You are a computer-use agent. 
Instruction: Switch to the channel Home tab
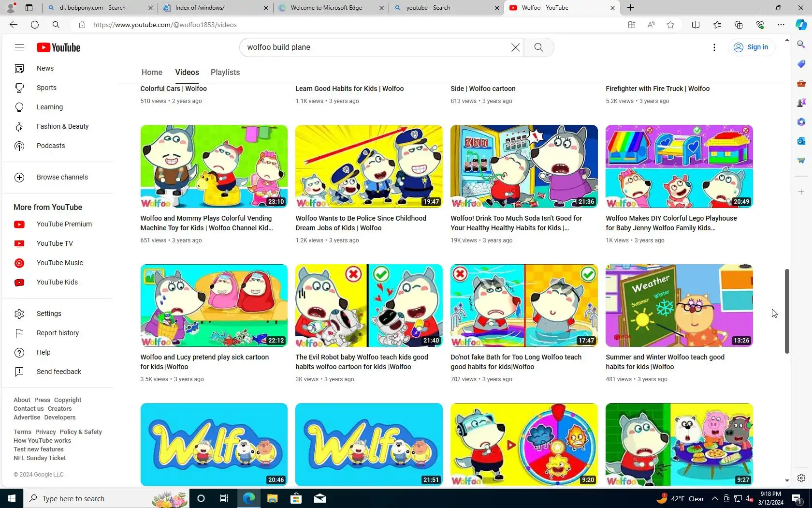tap(152, 73)
